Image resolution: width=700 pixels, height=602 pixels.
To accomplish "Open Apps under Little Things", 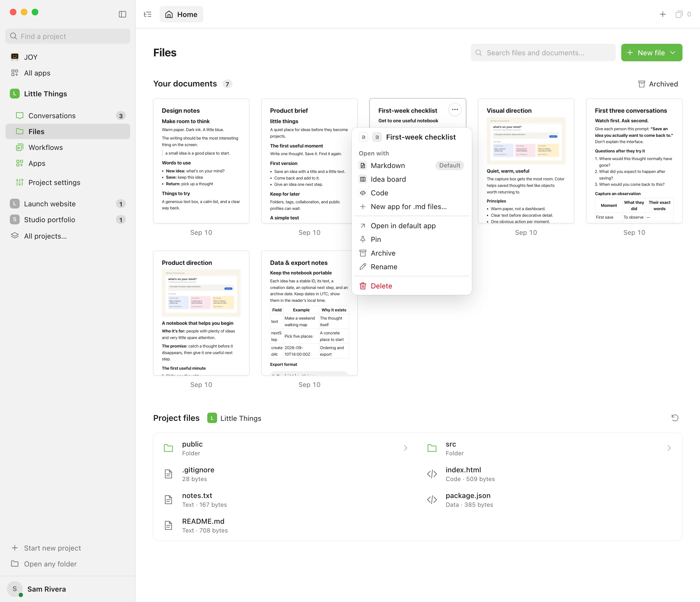I will [x=68, y=163].
